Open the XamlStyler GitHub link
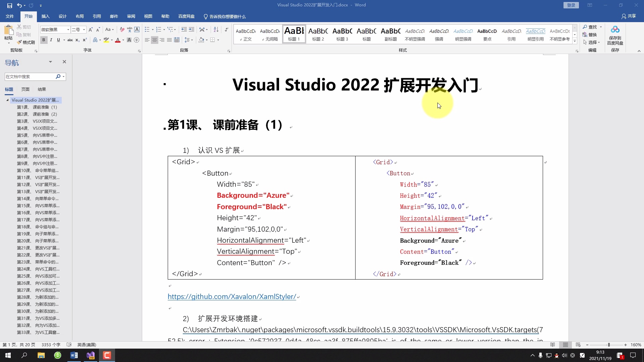644x362 pixels. pos(232,297)
